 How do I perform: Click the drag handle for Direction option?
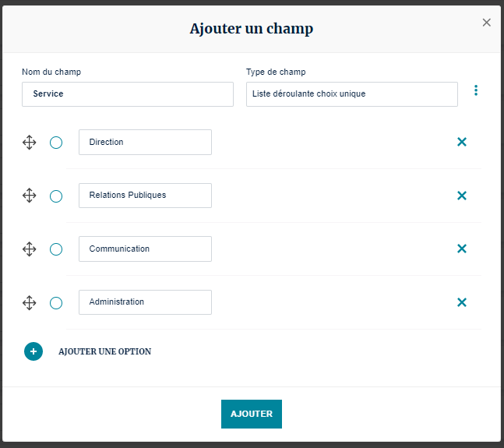pyautogui.click(x=29, y=143)
